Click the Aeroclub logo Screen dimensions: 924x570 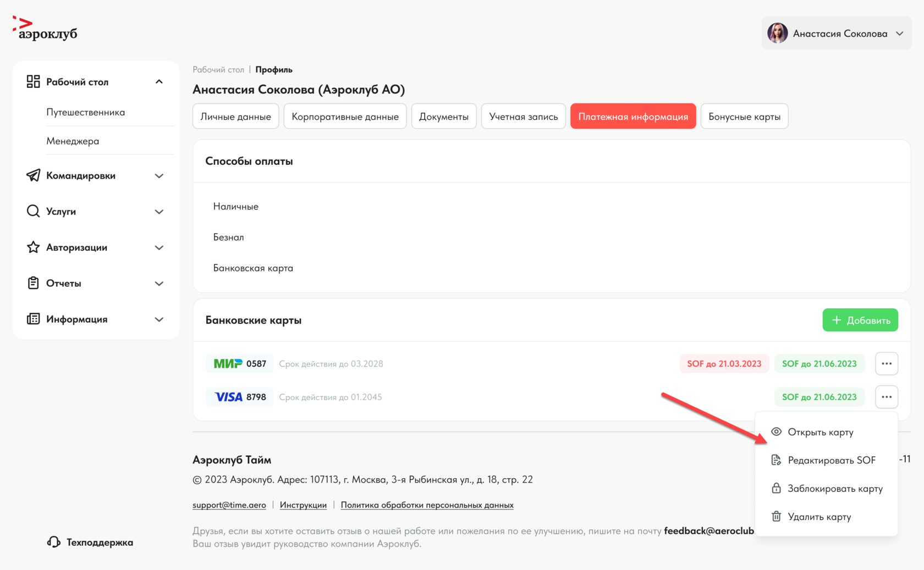click(45, 29)
